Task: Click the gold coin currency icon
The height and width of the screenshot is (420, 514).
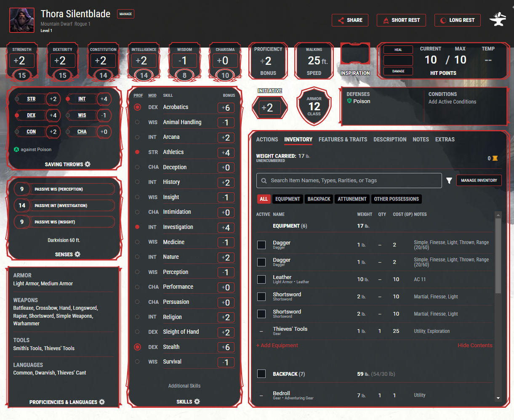Action: (495, 158)
